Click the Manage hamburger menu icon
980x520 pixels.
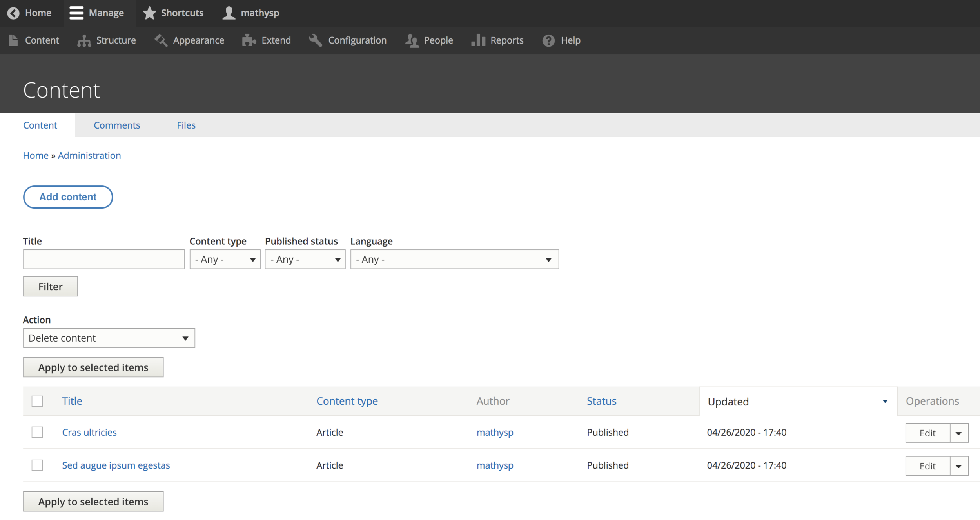[x=76, y=13]
